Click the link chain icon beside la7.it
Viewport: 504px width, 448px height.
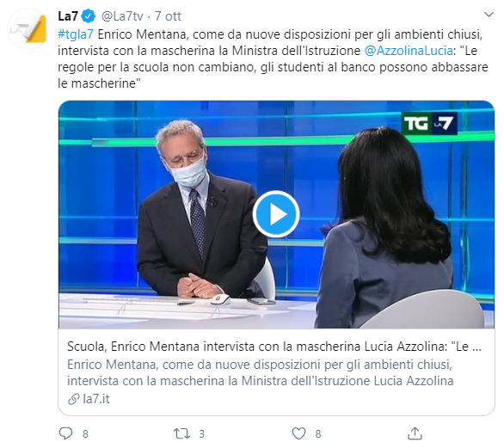point(74,399)
